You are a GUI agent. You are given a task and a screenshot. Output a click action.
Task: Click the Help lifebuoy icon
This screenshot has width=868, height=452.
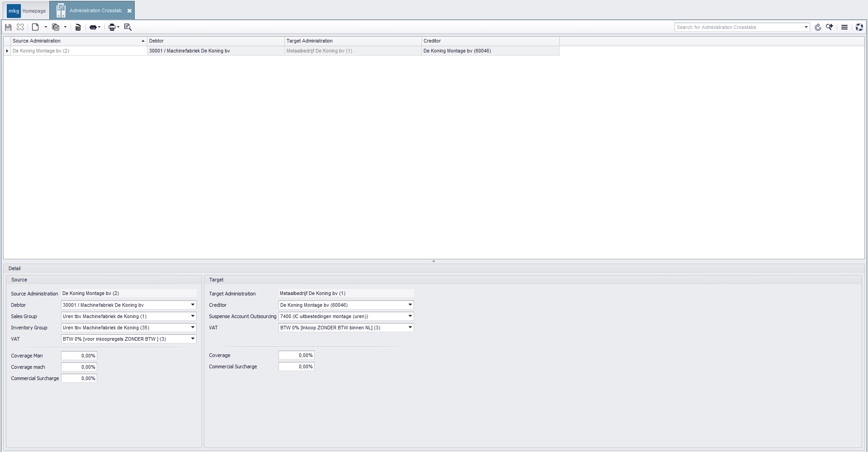point(859,27)
